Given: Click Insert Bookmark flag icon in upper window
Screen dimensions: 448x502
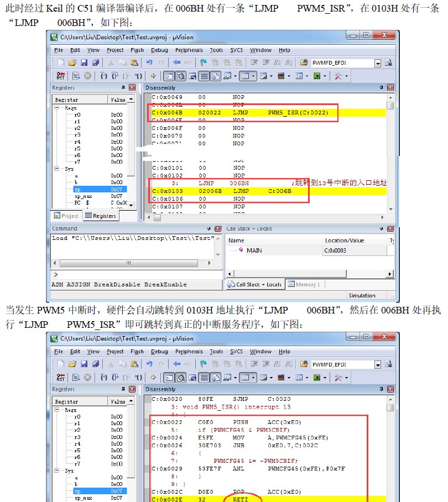Looking at the screenshot, I should pos(204,62).
